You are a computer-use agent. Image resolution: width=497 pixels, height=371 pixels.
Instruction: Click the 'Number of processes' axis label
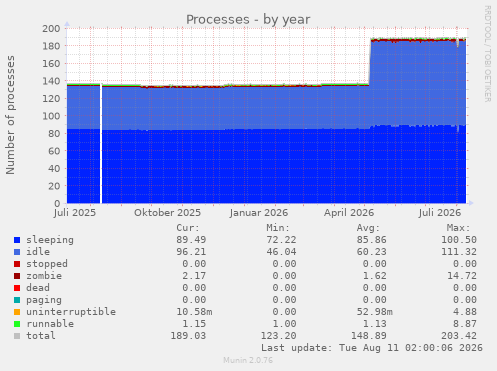click(x=10, y=115)
